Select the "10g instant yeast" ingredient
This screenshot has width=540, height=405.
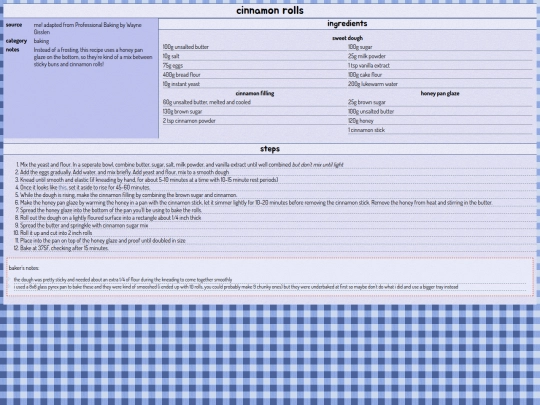point(181,84)
